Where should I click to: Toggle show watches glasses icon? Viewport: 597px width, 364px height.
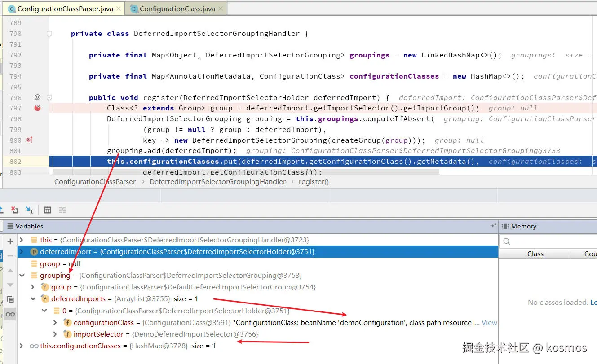coord(10,314)
